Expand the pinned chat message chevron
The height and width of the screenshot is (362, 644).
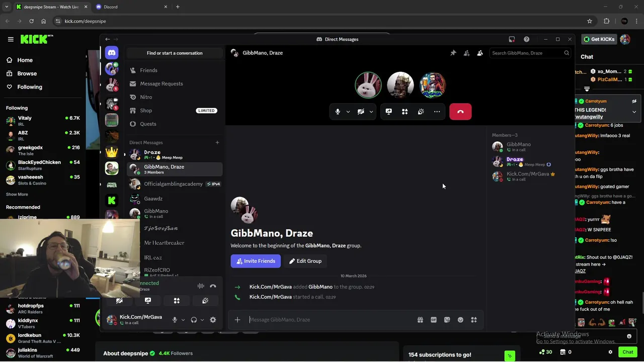[x=634, y=112]
